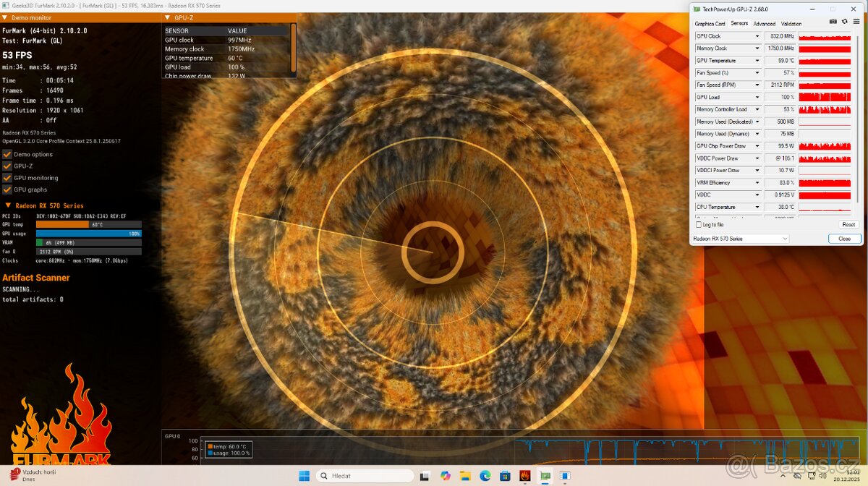
Task: Open the Advanced tab in GPU-Z
Action: tap(764, 24)
